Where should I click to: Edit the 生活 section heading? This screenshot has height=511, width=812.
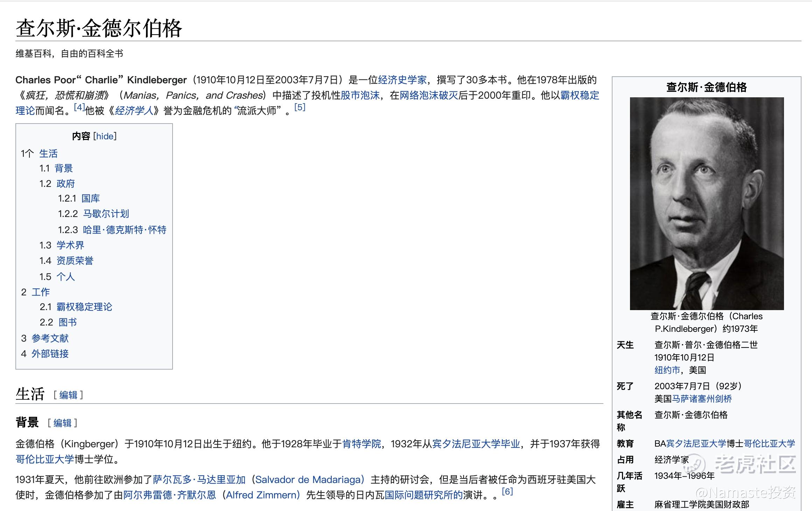(68, 395)
